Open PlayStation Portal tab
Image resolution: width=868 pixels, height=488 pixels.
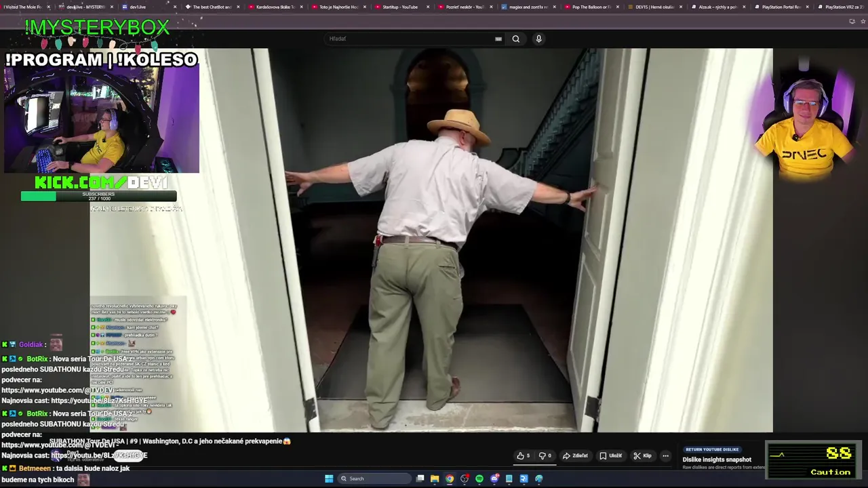pyautogui.click(x=781, y=7)
